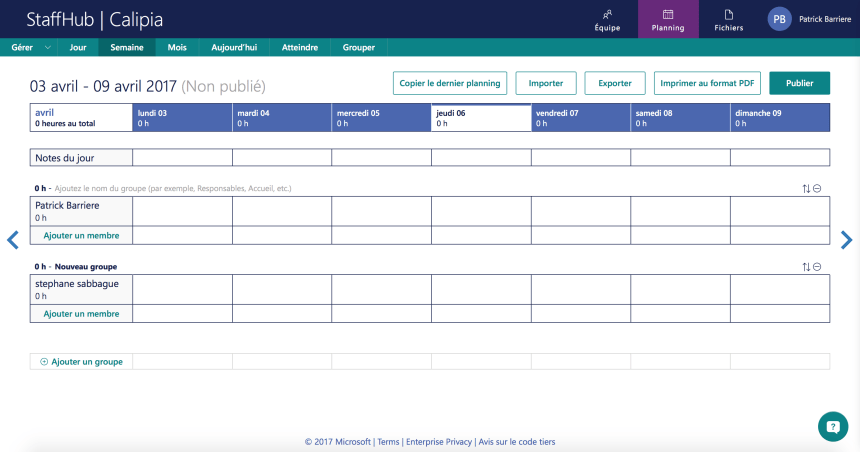Select Patrick Barriere's cell for jeudi 06
This screenshot has height=452, width=860.
[x=481, y=211]
